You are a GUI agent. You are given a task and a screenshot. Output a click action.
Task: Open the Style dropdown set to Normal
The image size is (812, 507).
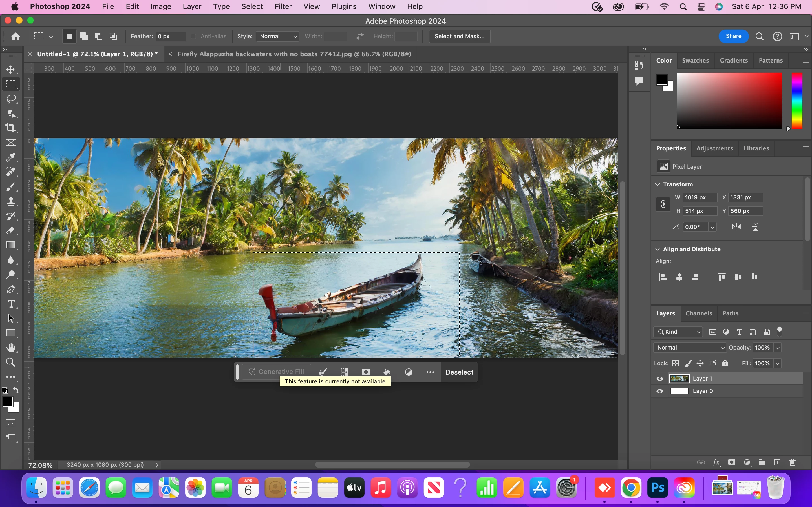[x=277, y=36]
